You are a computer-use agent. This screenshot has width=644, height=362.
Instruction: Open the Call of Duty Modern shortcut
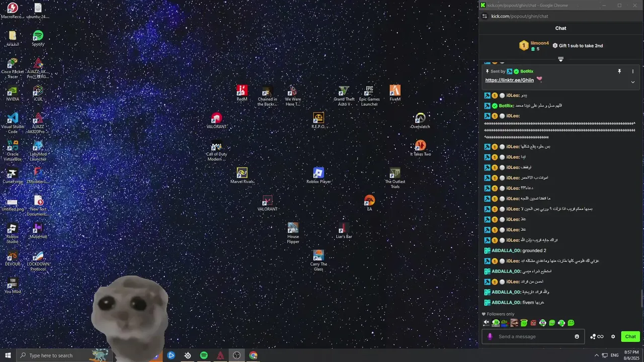click(216, 151)
